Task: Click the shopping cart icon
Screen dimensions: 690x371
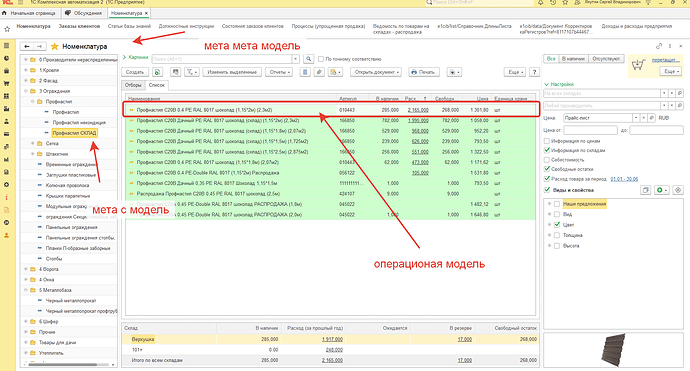Action: pos(638,65)
